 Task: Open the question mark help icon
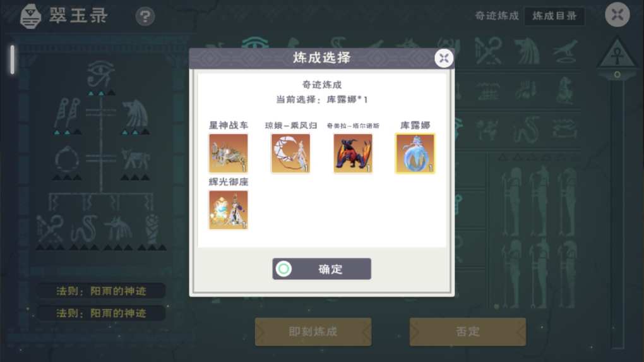145,16
